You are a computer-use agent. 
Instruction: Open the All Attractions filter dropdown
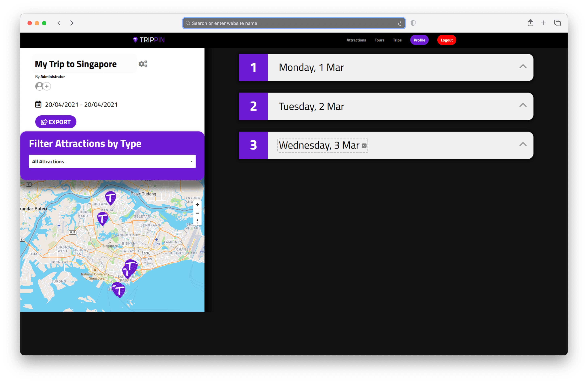112,161
